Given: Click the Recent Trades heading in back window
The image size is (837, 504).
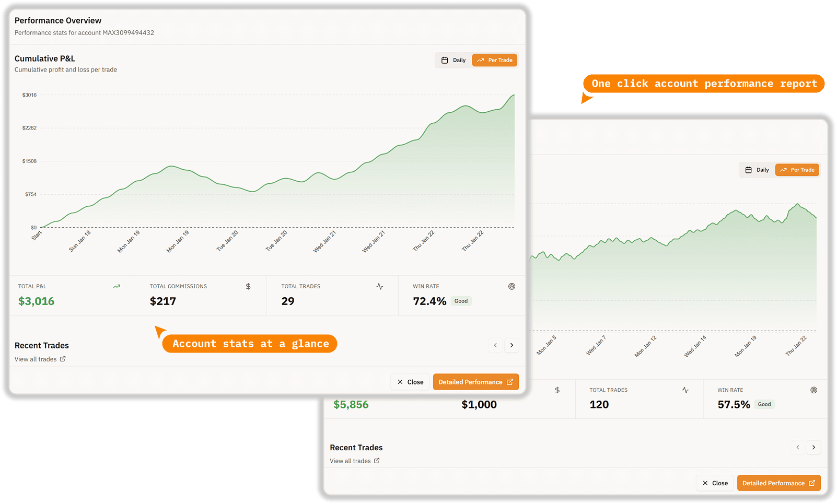Looking at the screenshot, I should [x=356, y=448].
